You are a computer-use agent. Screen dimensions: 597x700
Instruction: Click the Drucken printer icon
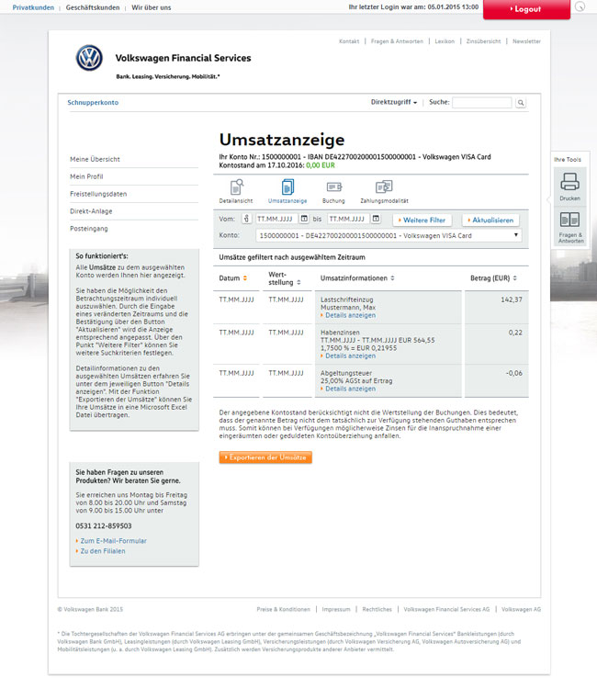569,182
